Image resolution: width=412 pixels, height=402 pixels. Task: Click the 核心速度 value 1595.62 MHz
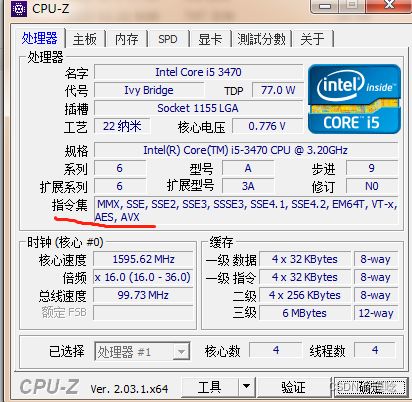143,259
